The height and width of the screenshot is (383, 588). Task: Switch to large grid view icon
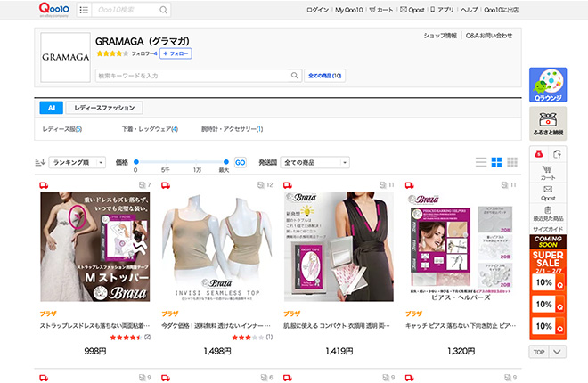point(496,162)
